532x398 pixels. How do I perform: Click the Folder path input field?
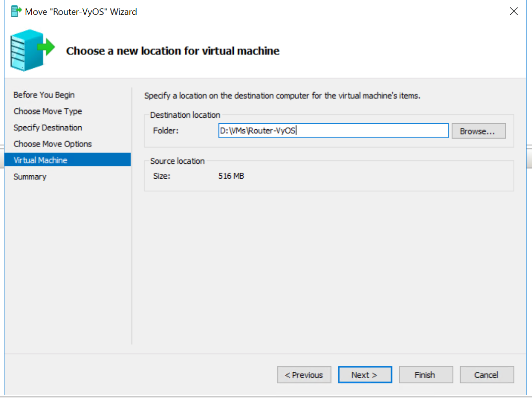click(x=333, y=131)
